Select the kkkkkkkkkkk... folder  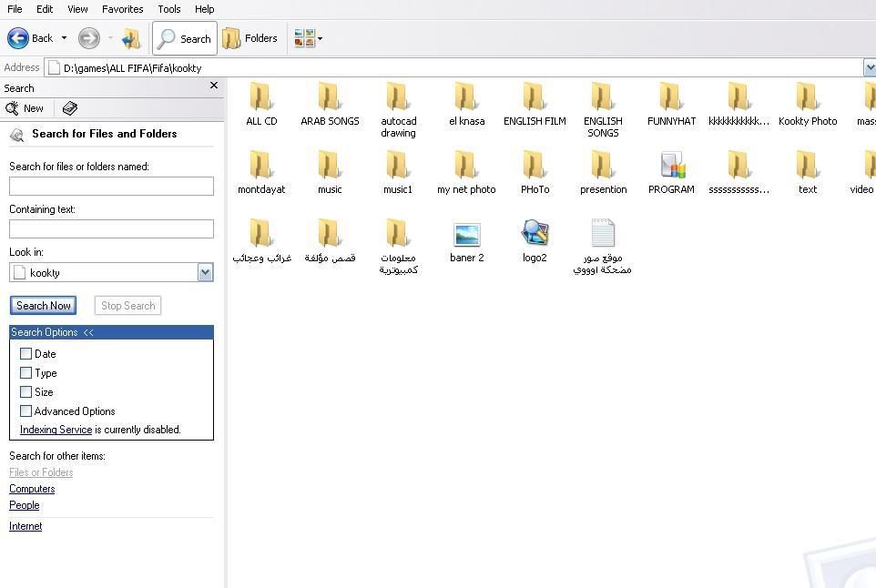pyautogui.click(x=738, y=105)
